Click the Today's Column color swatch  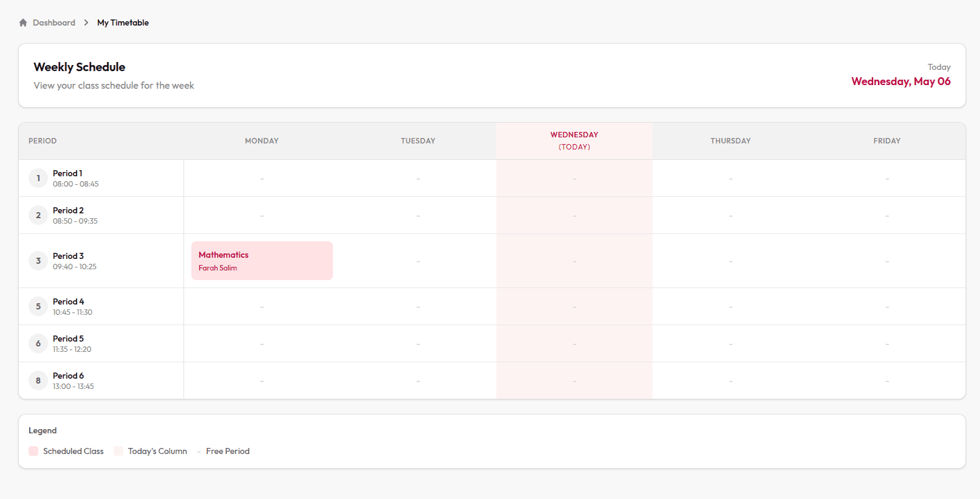[118, 451]
